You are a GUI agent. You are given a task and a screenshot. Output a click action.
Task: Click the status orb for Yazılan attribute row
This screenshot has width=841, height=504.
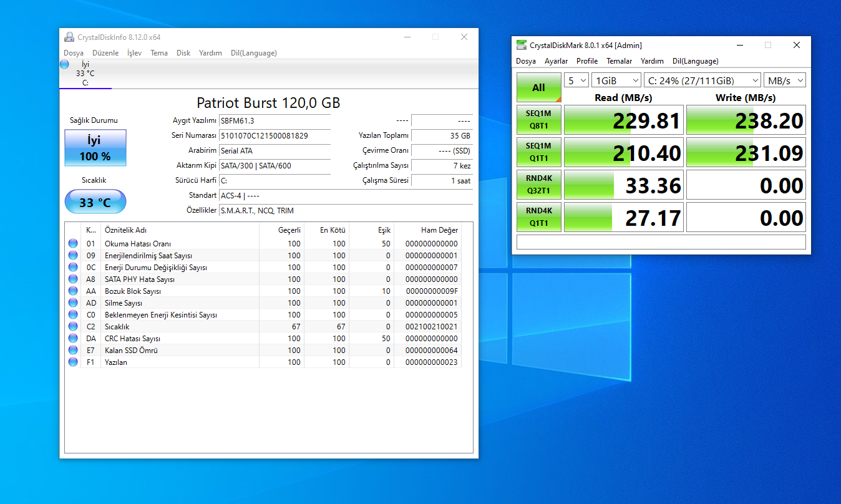(73, 362)
